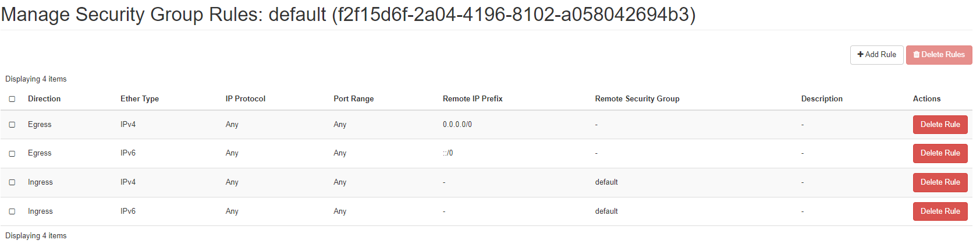Click the Direction column header
The image size is (980, 247).
tap(44, 99)
